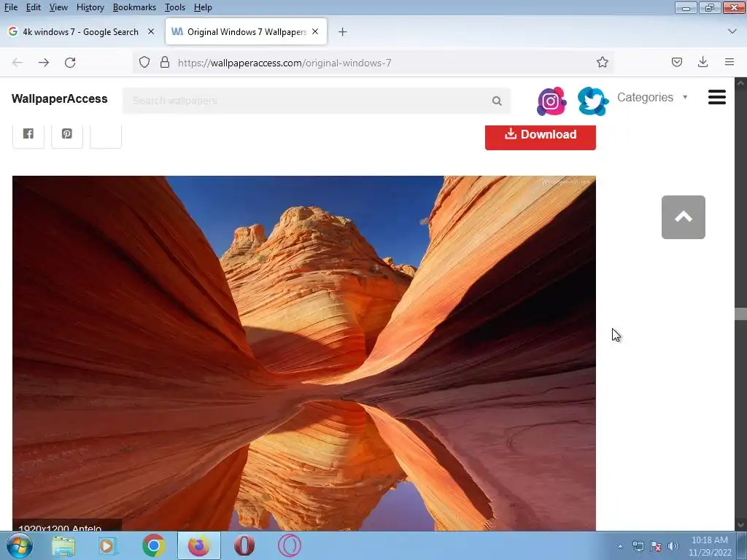
Task: Open the Help menu
Action: [203, 7]
